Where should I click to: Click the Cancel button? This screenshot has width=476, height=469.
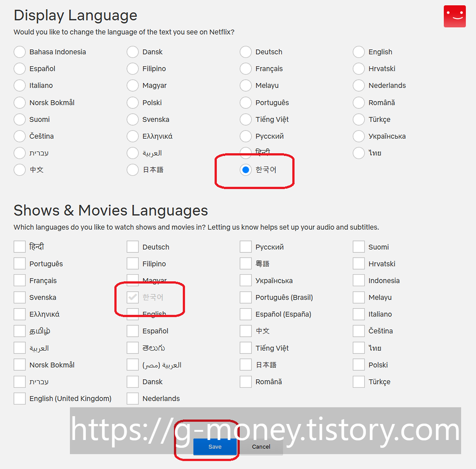(x=261, y=447)
